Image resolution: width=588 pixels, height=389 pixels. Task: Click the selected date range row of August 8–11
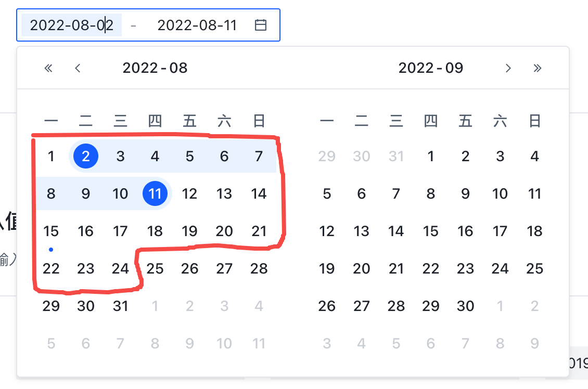(104, 193)
